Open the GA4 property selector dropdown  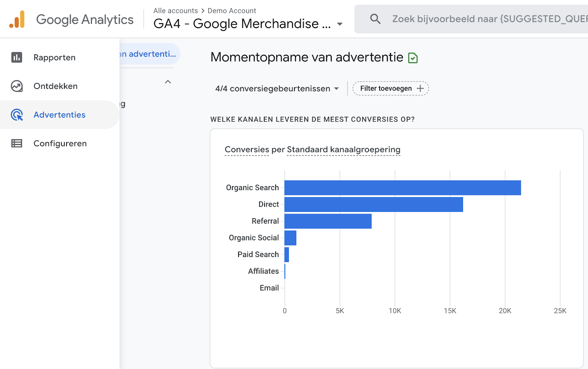point(340,24)
